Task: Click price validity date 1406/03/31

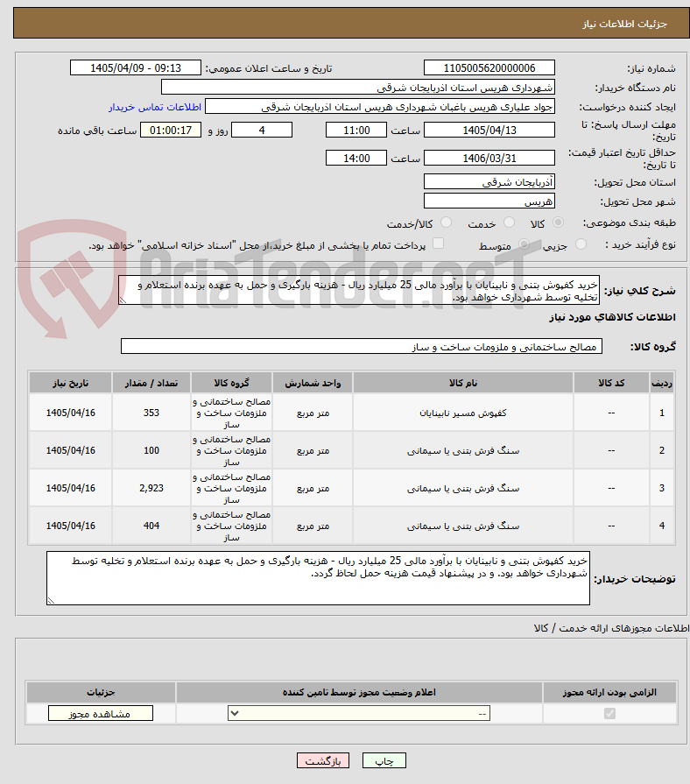Action: click(489, 158)
